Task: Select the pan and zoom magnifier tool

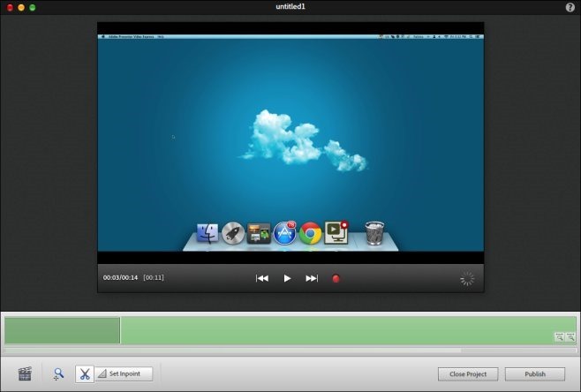Action: click(58, 374)
